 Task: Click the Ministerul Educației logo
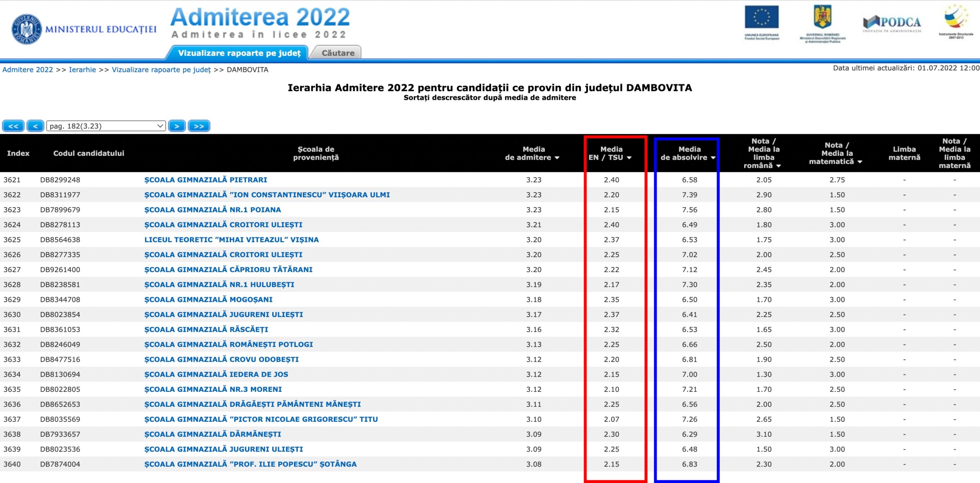tap(84, 29)
